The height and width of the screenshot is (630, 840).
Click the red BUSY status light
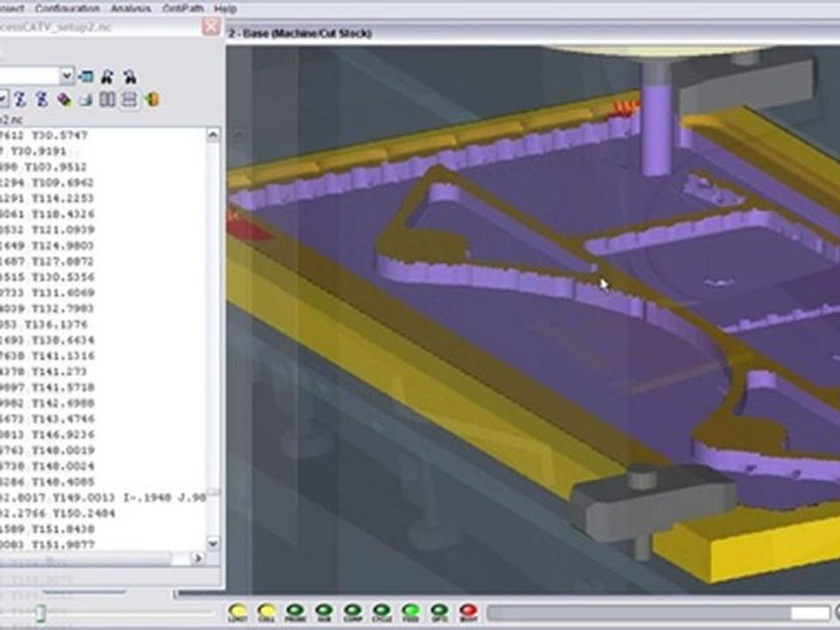(468, 612)
